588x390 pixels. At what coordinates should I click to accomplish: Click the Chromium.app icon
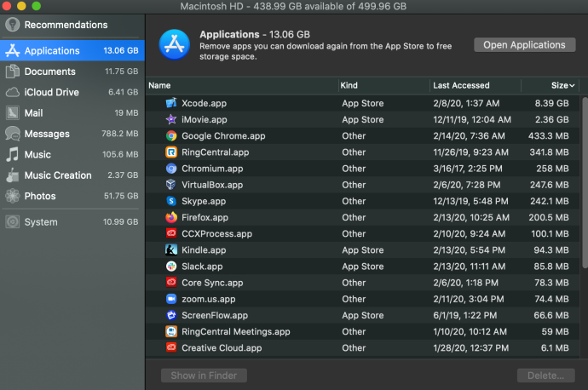click(x=171, y=169)
